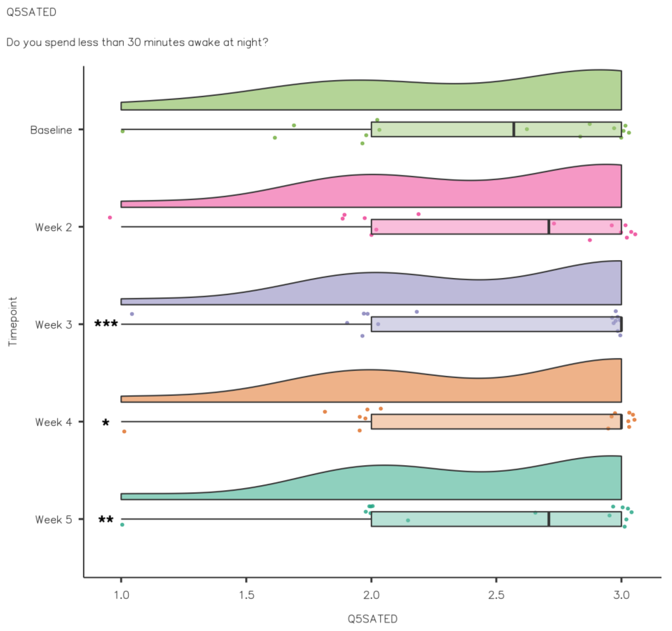Click the median line in Baseline boxplot
This screenshot has width=672, height=631.
tap(514, 129)
